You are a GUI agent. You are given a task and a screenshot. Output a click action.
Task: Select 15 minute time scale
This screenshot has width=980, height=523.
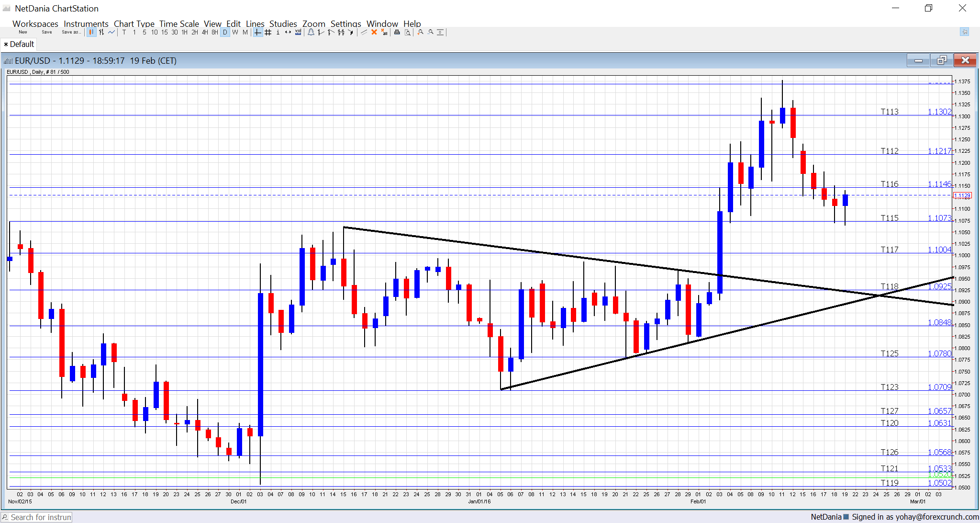coord(165,32)
